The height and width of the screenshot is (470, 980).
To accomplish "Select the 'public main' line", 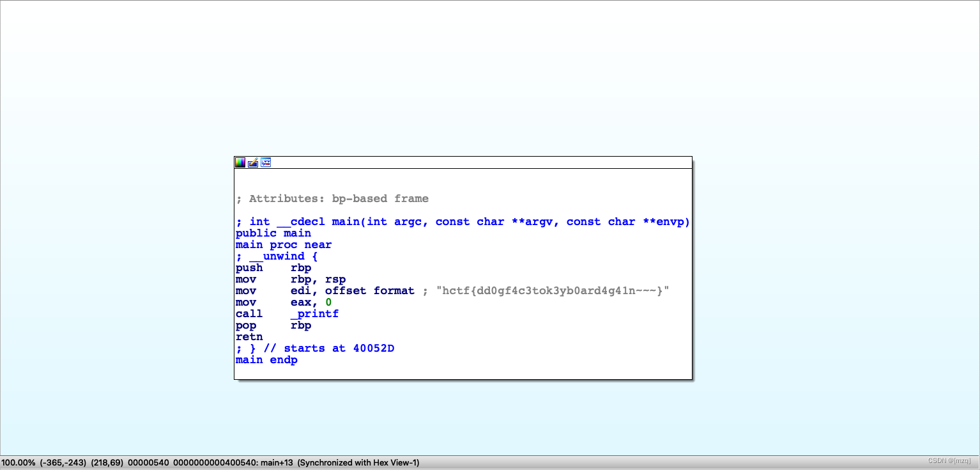I will pyautogui.click(x=273, y=233).
